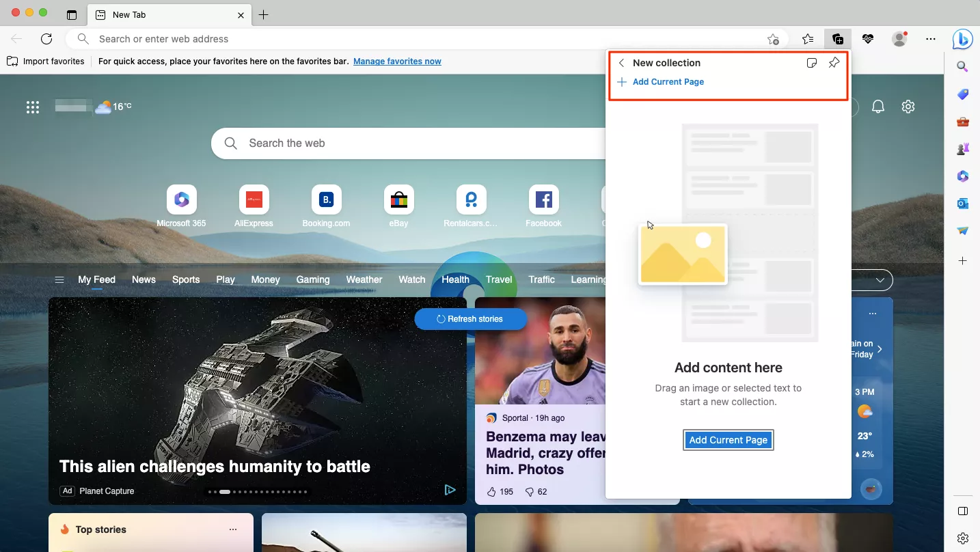
Task: Close the New Tab tab
Action: tap(241, 14)
